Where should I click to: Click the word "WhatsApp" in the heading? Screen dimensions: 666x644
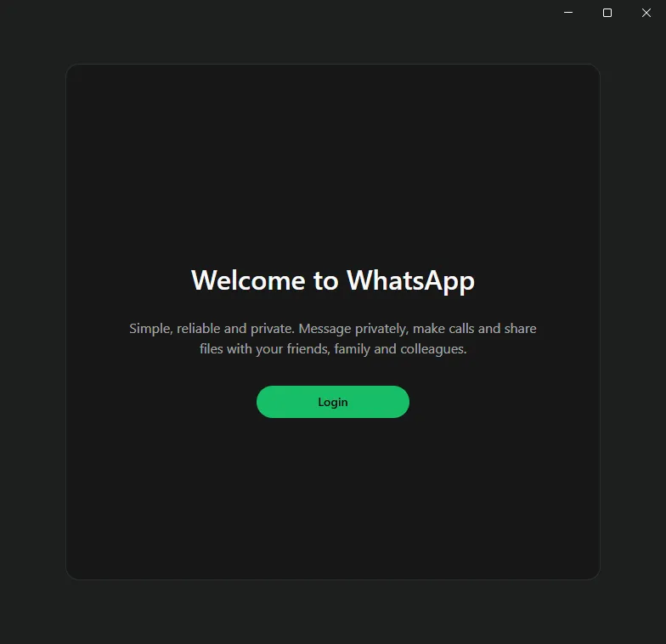pyautogui.click(x=410, y=280)
